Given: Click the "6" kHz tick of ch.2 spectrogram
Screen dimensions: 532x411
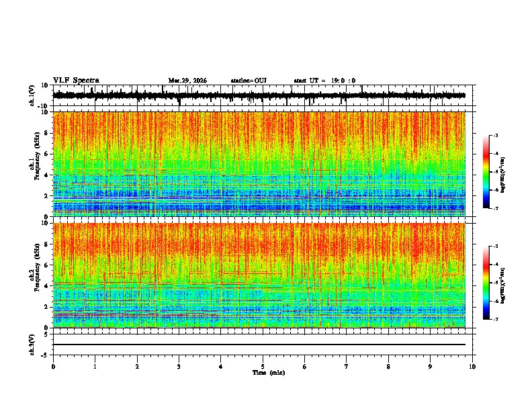Looking at the screenshot, I should (46, 265).
